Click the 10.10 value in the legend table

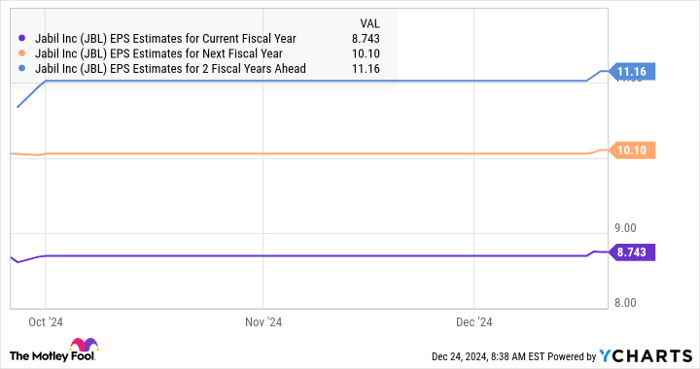366,54
